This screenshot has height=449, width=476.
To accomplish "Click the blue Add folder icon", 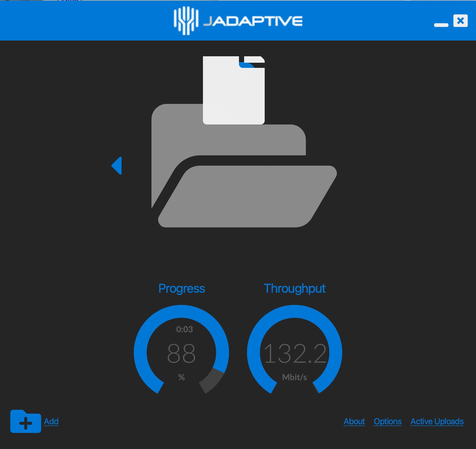I will coord(26,421).
